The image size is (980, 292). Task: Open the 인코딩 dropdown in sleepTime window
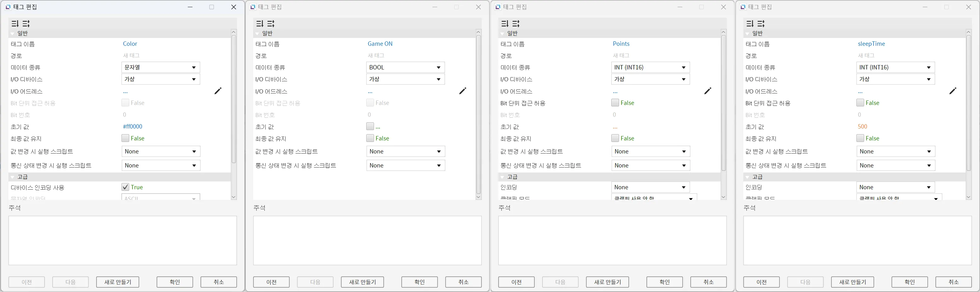pyautogui.click(x=895, y=187)
